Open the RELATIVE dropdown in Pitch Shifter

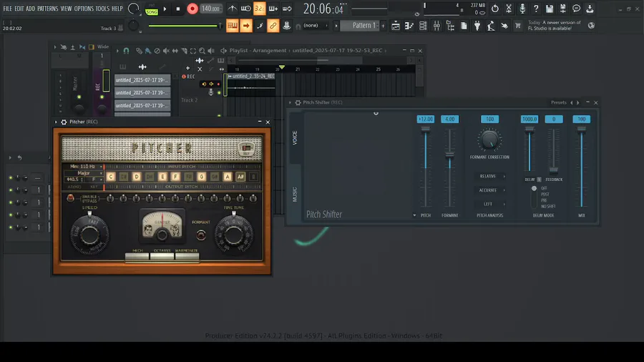pyautogui.click(x=489, y=177)
